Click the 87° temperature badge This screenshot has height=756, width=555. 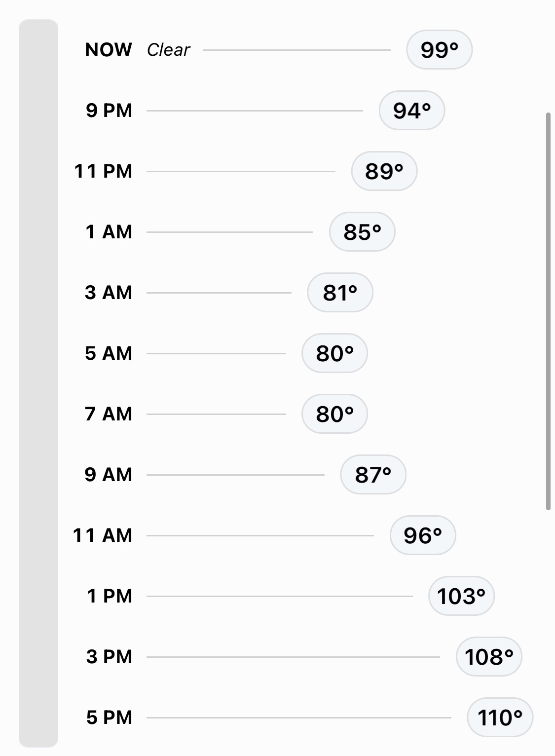[x=373, y=475]
